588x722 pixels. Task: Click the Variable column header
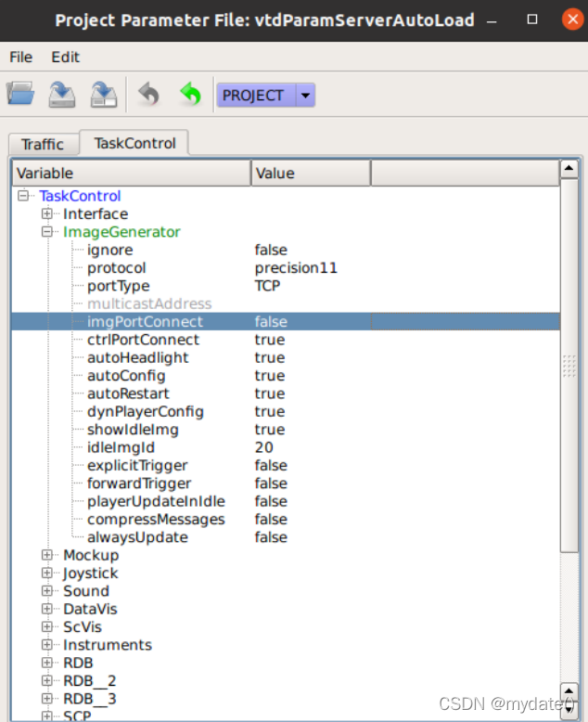pyautogui.click(x=131, y=174)
